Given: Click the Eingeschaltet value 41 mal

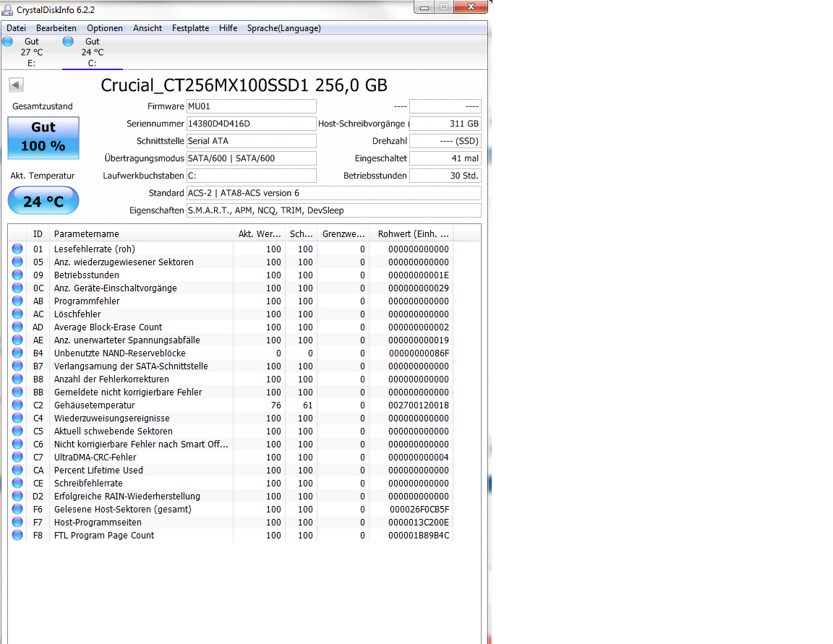Looking at the screenshot, I should (445, 158).
